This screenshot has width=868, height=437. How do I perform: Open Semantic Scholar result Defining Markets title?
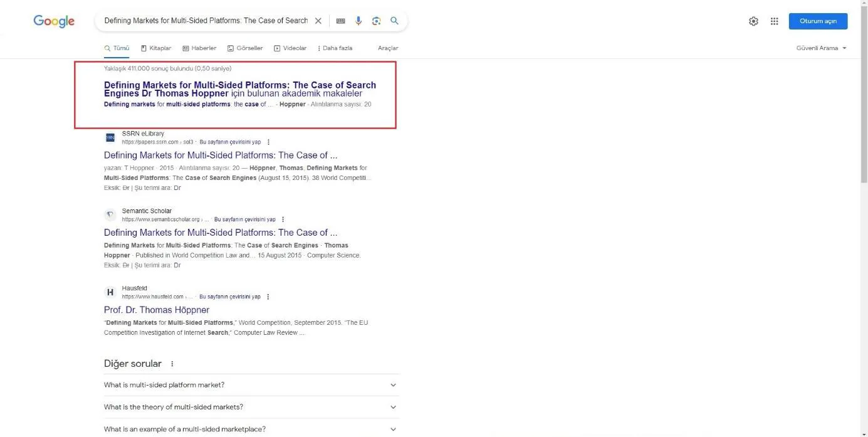coord(221,233)
